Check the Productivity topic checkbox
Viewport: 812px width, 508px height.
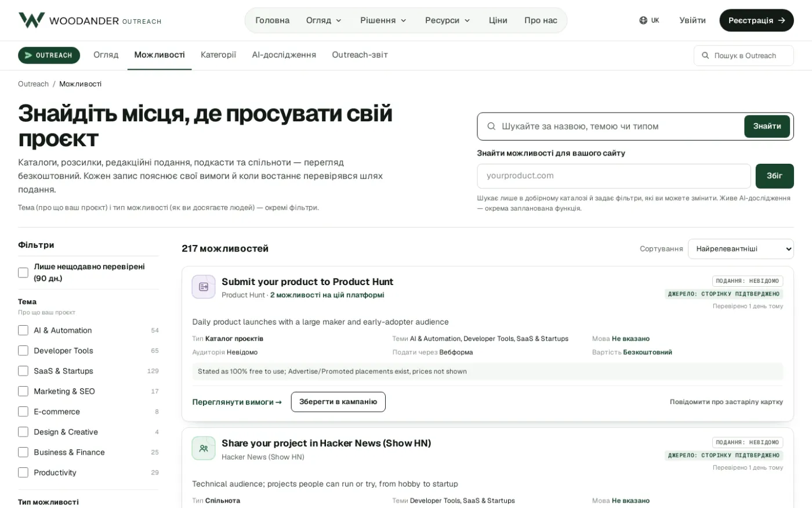[23, 473]
